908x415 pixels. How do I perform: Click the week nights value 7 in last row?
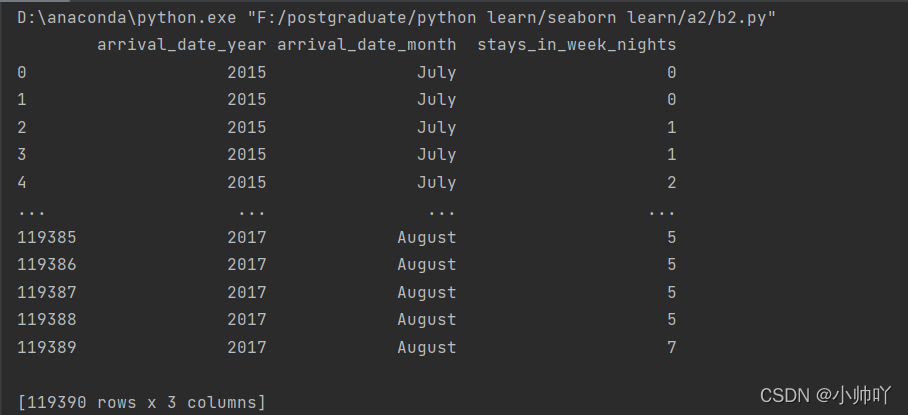[671, 347]
